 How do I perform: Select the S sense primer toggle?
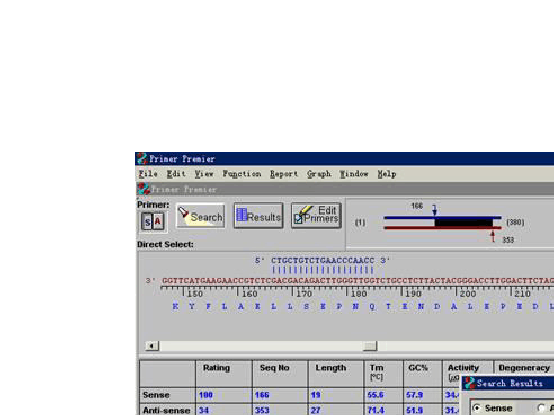(147, 222)
